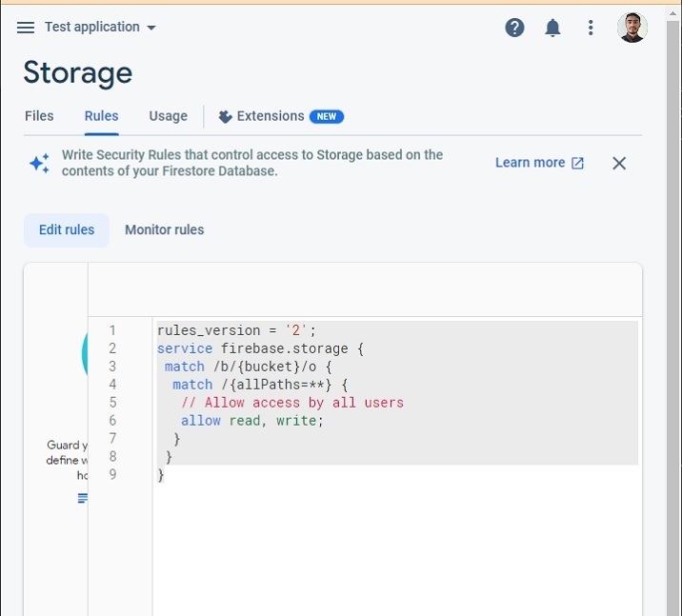Image resolution: width=682 pixels, height=616 pixels.
Task: Follow the Learn more link
Action: coord(530,163)
